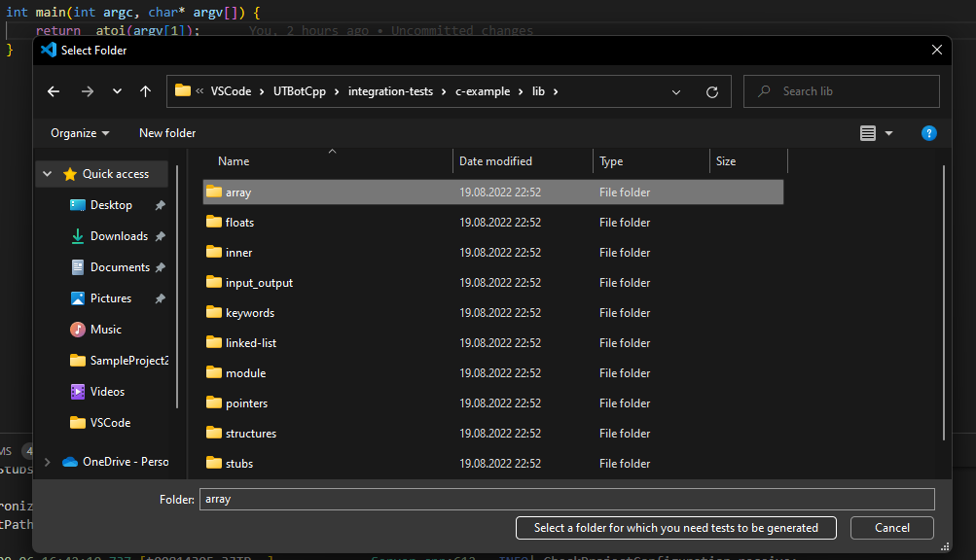The width and height of the screenshot is (976, 560).
Task: Expand the address bar history dropdown
Action: [676, 92]
